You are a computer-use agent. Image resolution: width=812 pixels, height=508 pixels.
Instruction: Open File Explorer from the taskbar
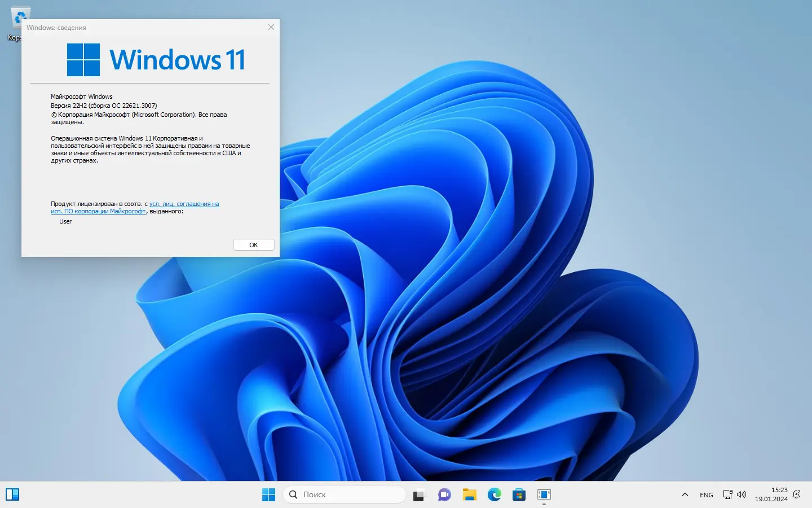click(x=469, y=495)
